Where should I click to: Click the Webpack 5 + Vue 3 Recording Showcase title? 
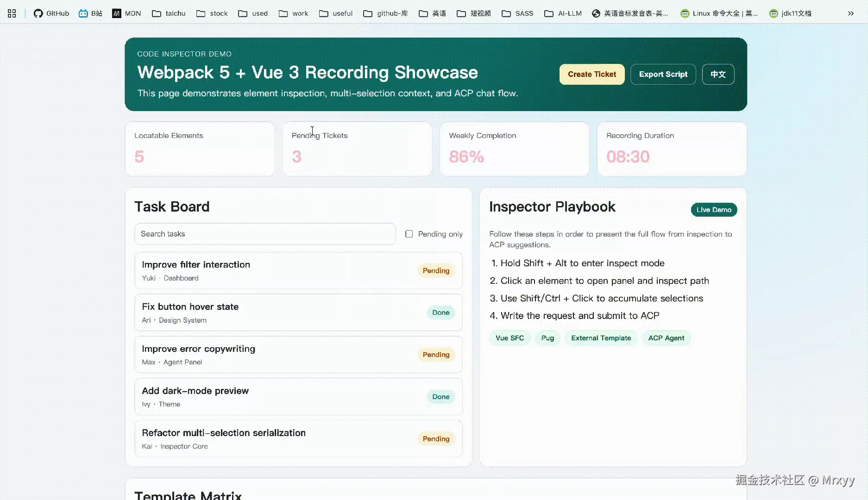[x=308, y=72]
